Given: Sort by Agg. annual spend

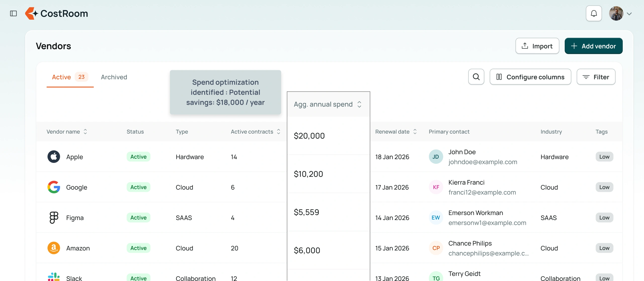Looking at the screenshot, I should 359,104.
